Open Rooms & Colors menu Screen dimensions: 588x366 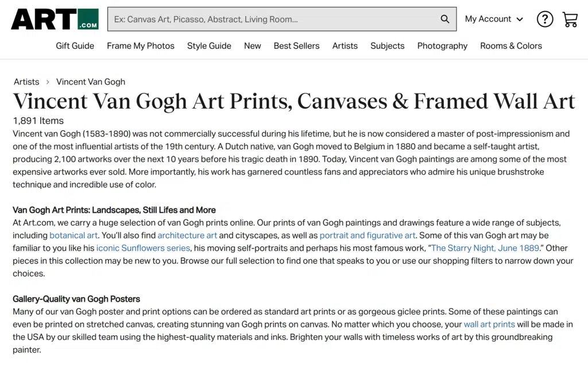click(510, 46)
